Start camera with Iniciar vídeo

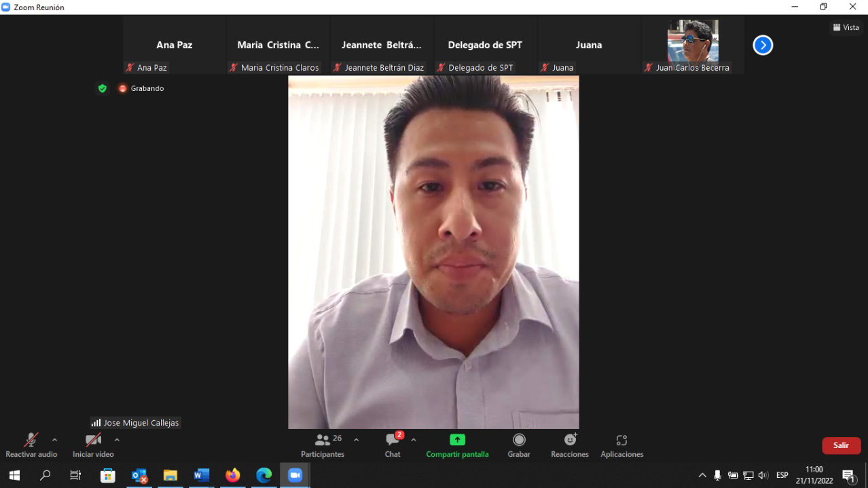(x=93, y=445)
